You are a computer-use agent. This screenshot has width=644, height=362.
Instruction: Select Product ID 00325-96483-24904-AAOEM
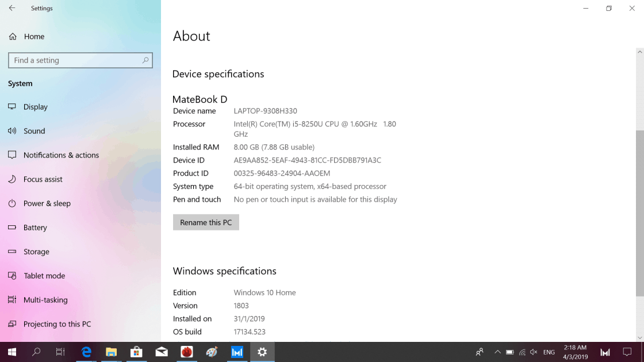pos(282,174)
